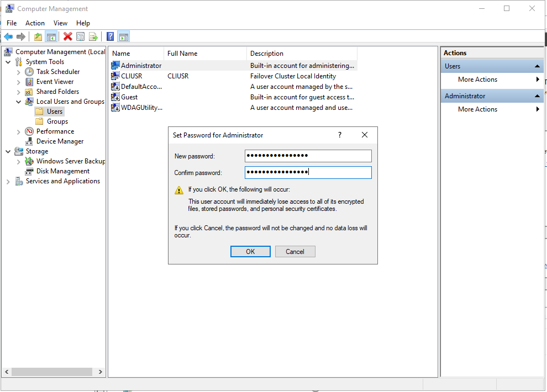This screenshot has width=547, height=392.
Task: Open Properties via the toolbar icon
Action: pyautogui.click(x=81, y=36)
